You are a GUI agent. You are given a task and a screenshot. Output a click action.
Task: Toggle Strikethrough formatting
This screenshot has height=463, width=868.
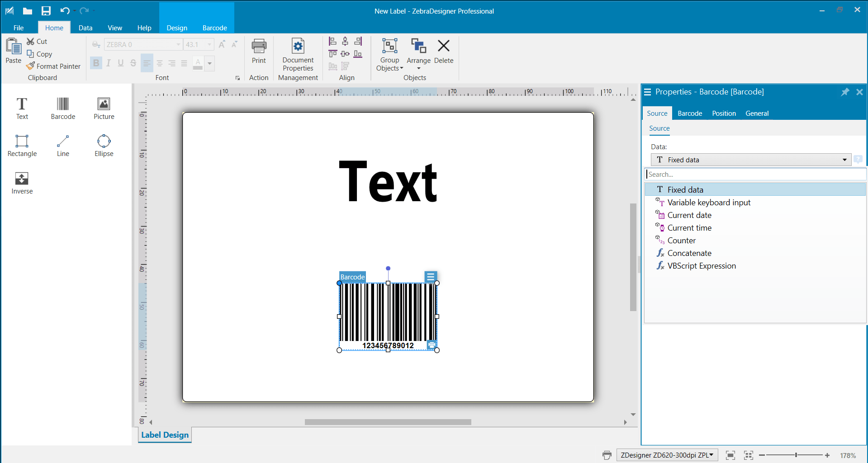(133, 63)
